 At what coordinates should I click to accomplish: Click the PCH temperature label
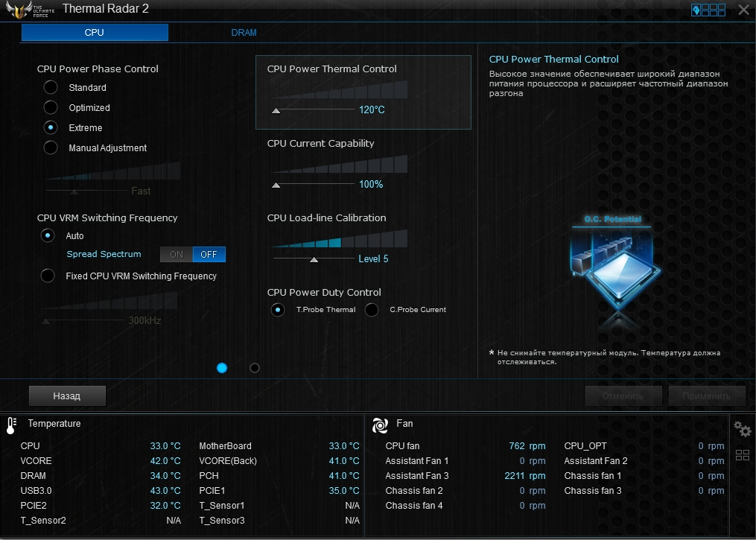click(209, 476)
